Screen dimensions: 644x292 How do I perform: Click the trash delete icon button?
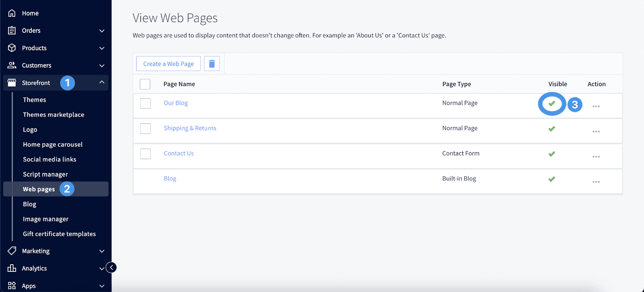212,64
